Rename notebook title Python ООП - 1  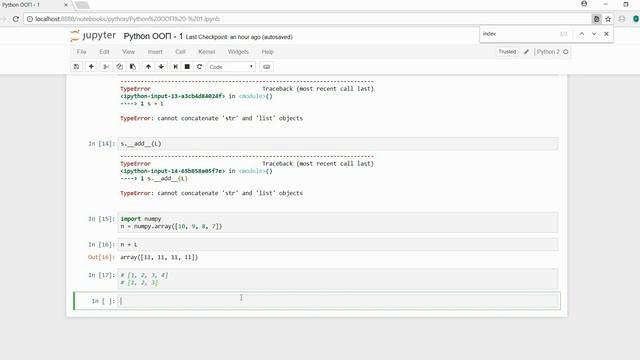coord(153,36)
